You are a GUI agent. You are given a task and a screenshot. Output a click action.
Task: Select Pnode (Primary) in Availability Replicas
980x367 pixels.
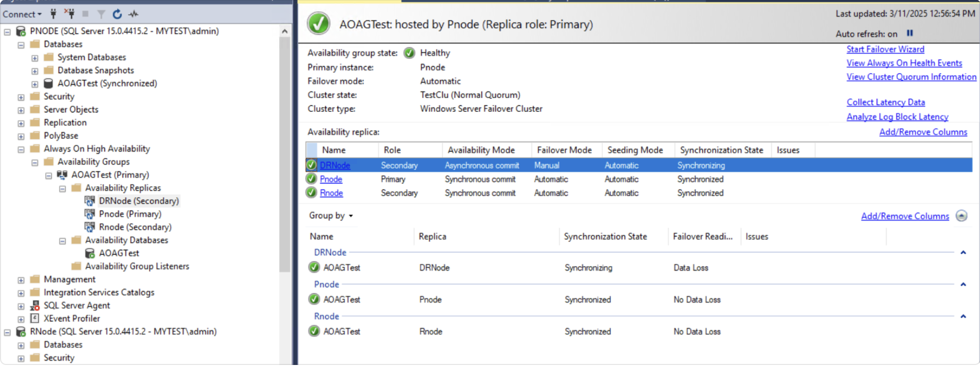[x=130, y=214]
